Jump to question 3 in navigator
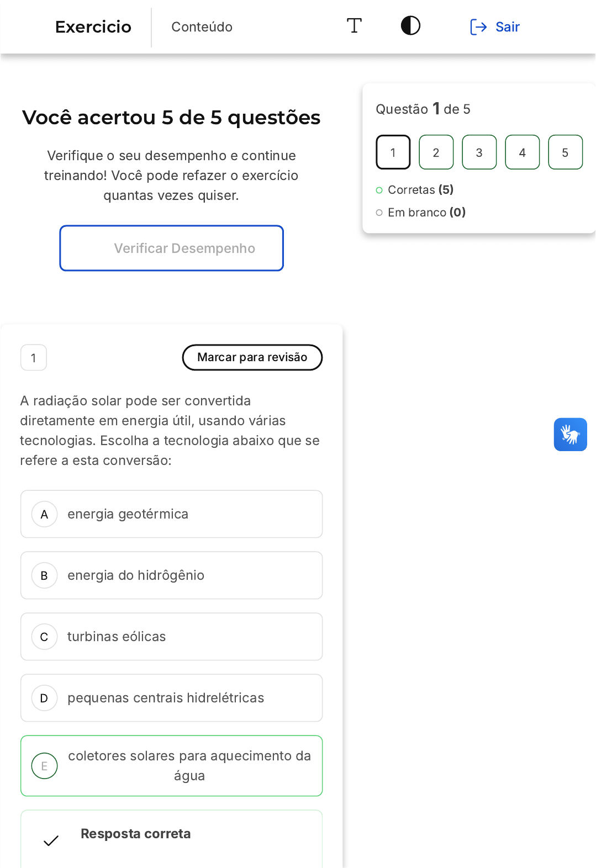This screenshot has width=596, height=868. coord(479,152)
